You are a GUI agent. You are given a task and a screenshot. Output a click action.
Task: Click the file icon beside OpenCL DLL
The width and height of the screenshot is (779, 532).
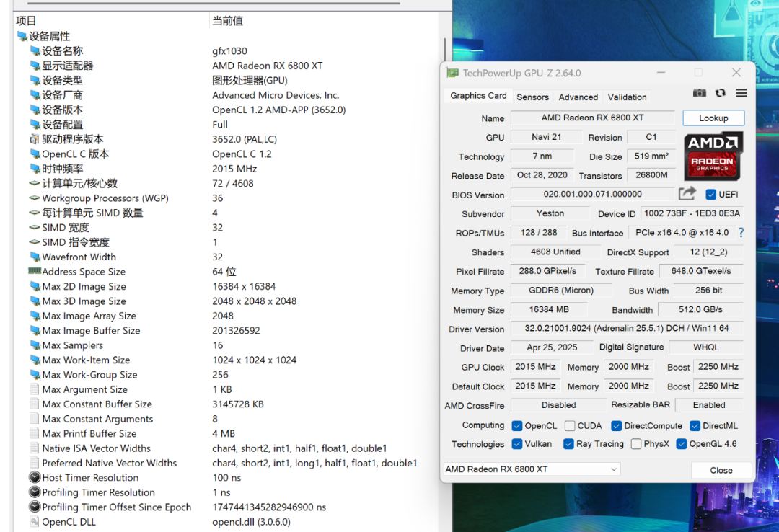35,522
